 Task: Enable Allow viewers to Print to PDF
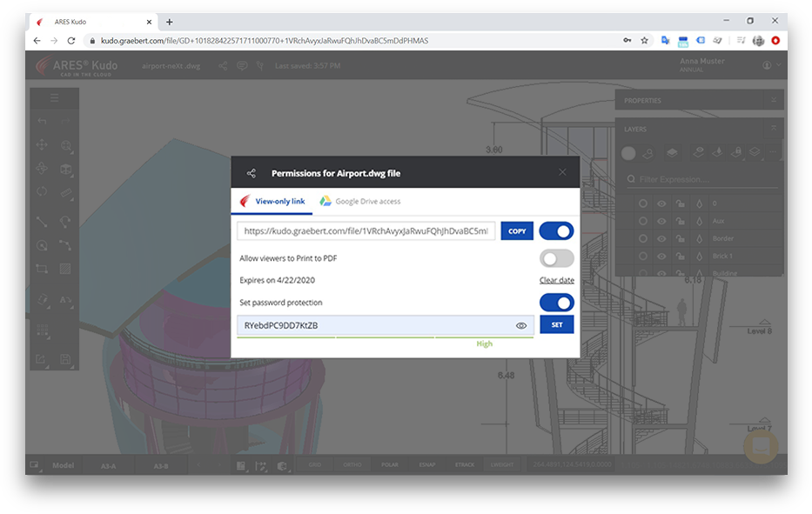click(x=556, y=258)
